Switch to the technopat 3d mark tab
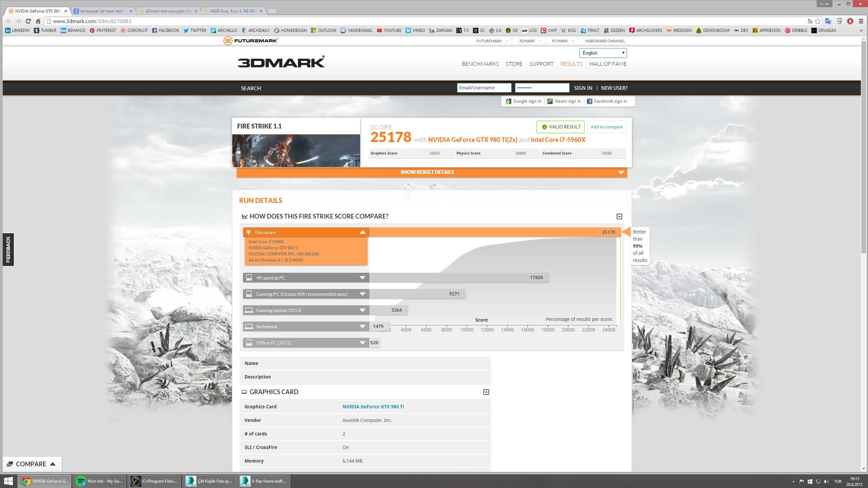 (x=101, y=11)
